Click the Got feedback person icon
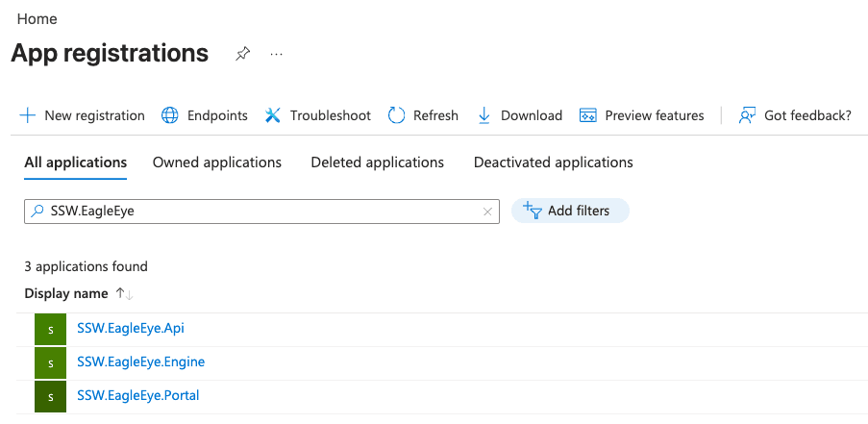This screenshot has width=868, height=424. click(x=747, y=115)
